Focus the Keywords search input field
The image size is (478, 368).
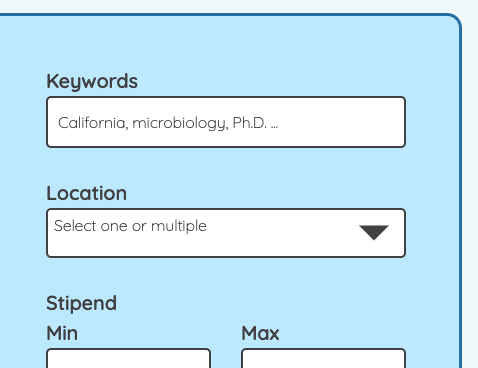(x=226, y=122)
